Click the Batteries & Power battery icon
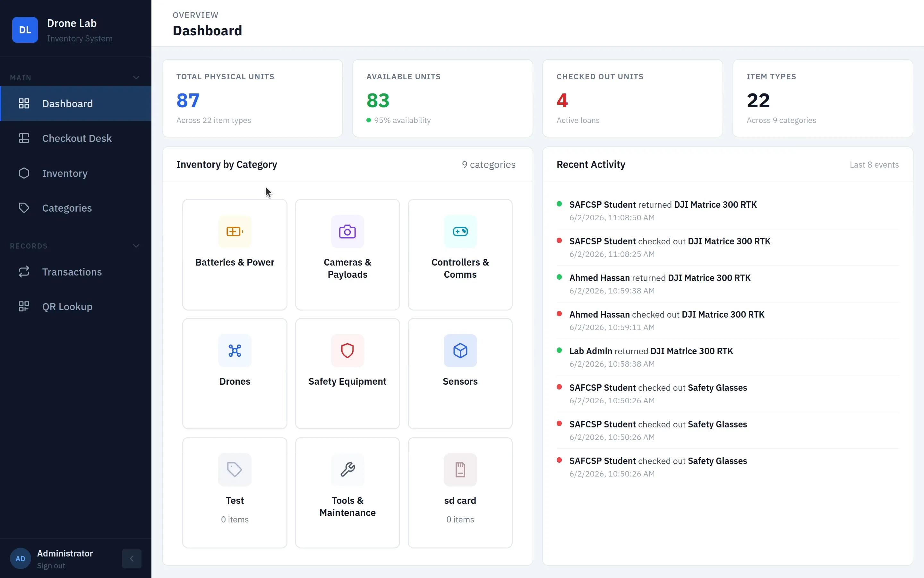This screenshot has height=578, width=924. (235, 232)
